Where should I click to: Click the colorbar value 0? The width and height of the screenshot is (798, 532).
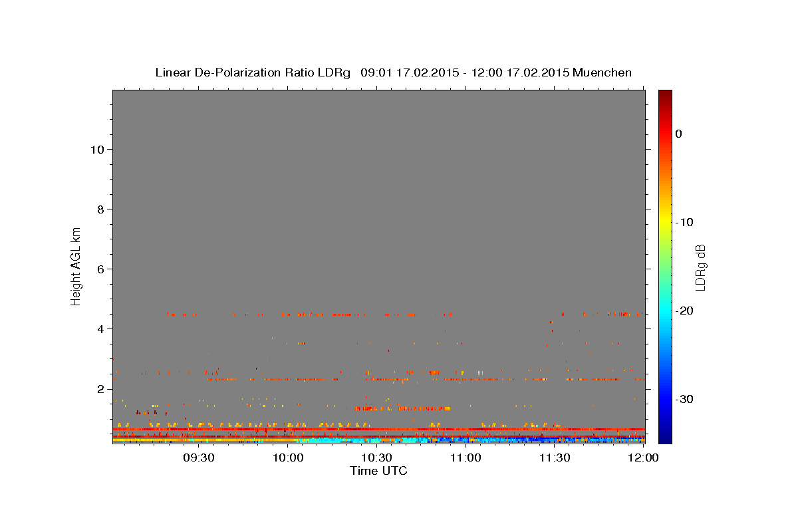[678, 134]
